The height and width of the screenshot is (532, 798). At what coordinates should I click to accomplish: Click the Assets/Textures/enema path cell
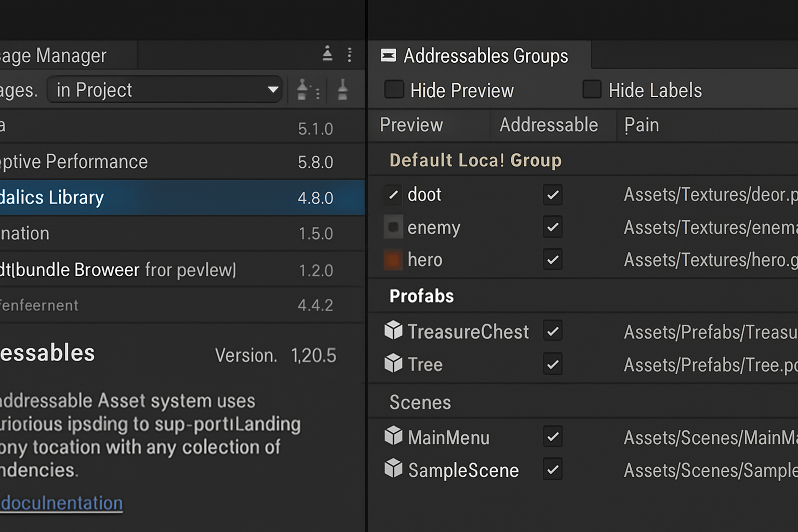(x=711, y=227)
